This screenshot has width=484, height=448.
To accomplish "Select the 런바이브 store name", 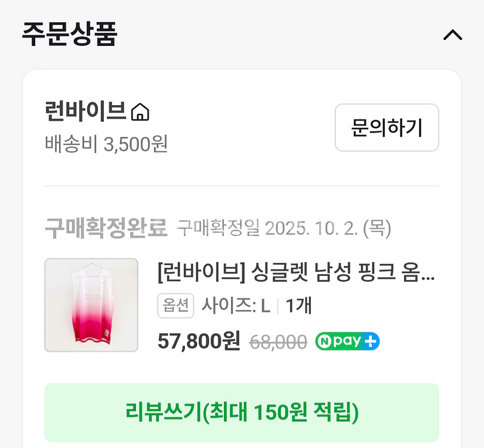I will (85, 112).
